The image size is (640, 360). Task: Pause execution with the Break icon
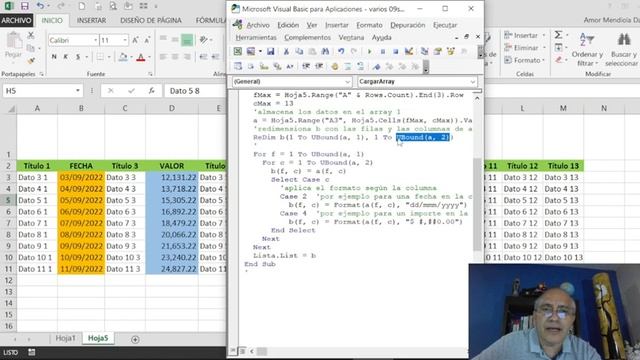(x=382, y=52)
